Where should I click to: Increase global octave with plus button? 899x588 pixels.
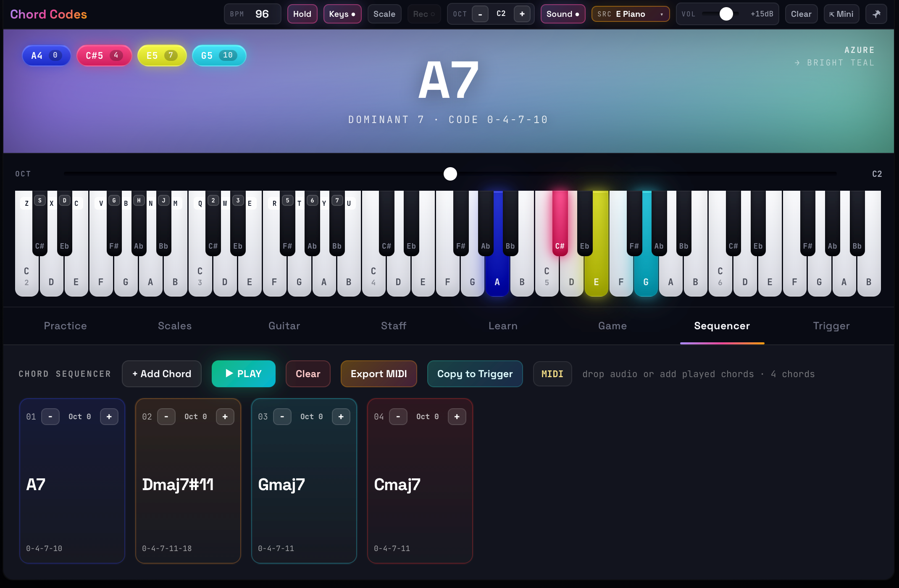point(522,14)
